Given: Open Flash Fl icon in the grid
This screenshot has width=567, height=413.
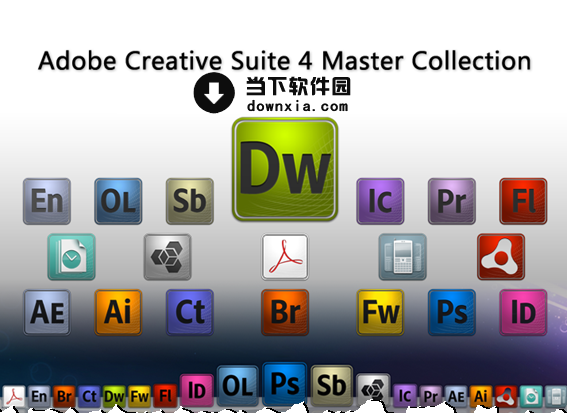Looking at the screenshot, I should (523, 201).
